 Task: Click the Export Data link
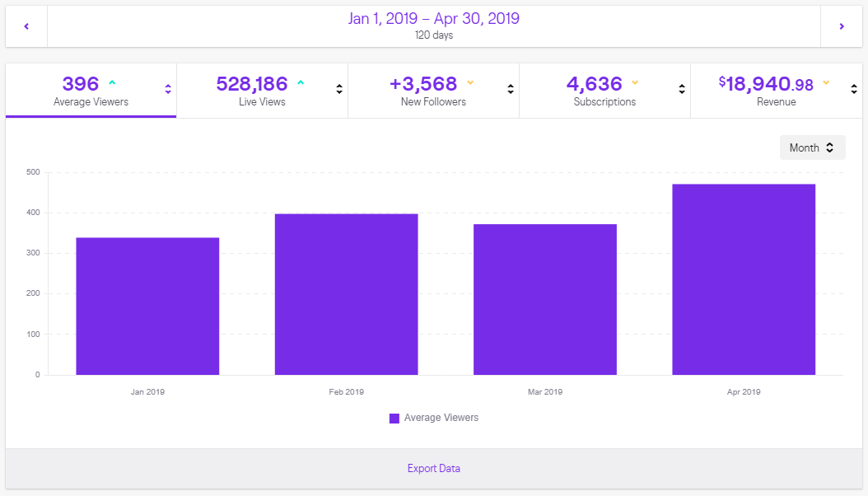434,469
